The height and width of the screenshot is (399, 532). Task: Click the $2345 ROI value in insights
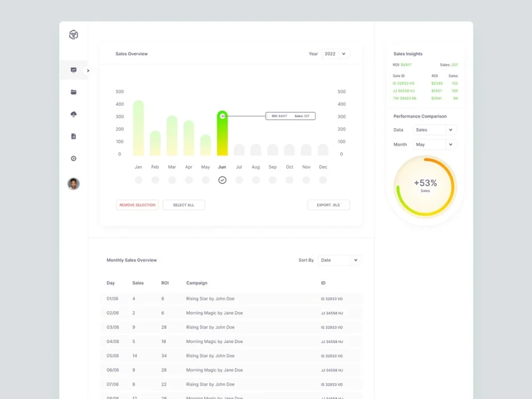(437, 83)
